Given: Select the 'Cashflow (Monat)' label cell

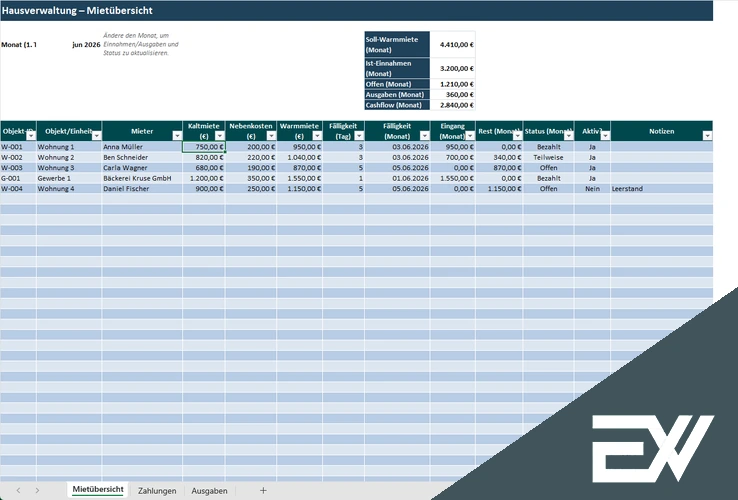Looking at the screenshot, I should coord(397,105).
